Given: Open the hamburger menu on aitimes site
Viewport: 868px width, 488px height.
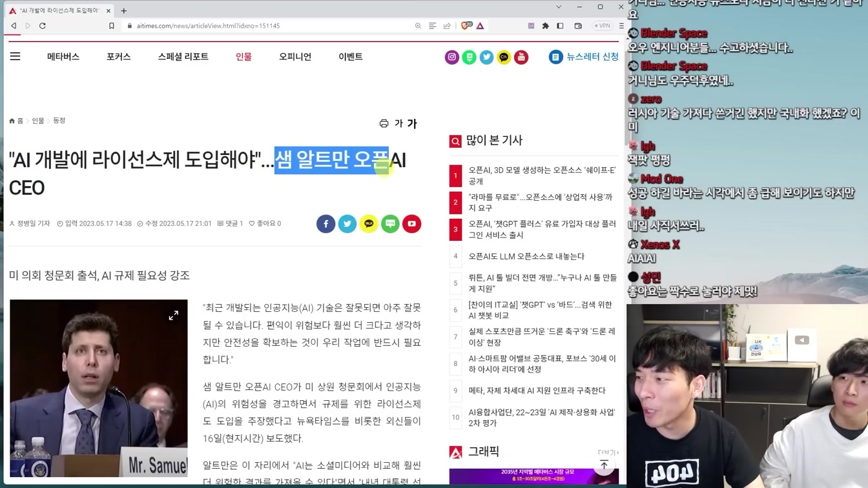Looking at the screenshot, I should tap(15, 57).
